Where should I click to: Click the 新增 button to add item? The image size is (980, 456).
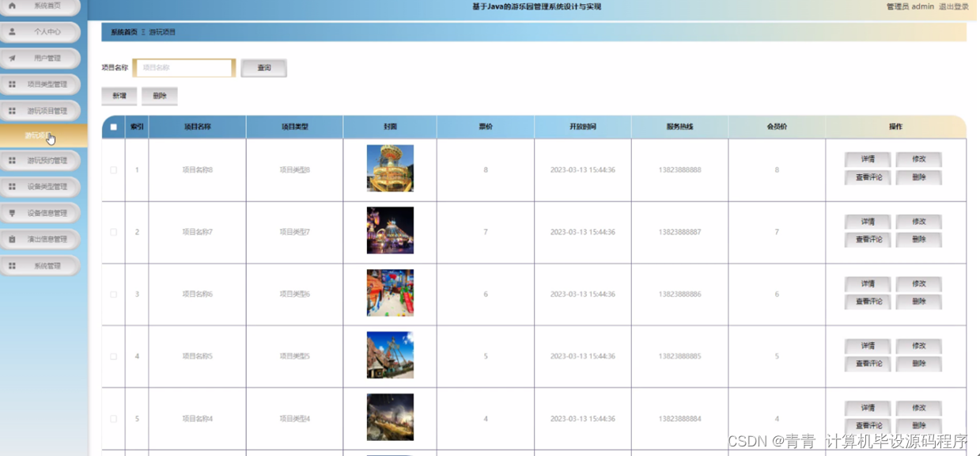coord(118,96)
